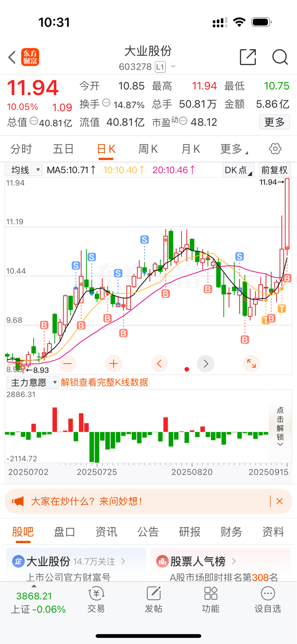Image resolution: width=297 pixels, height=644 pixels.
Task: Tap the 大业股份 company badge icon
Action: pos(18,561)
